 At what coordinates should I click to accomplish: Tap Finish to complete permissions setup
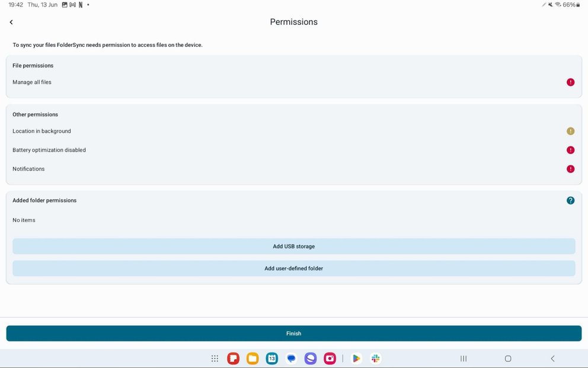[293, 334]
